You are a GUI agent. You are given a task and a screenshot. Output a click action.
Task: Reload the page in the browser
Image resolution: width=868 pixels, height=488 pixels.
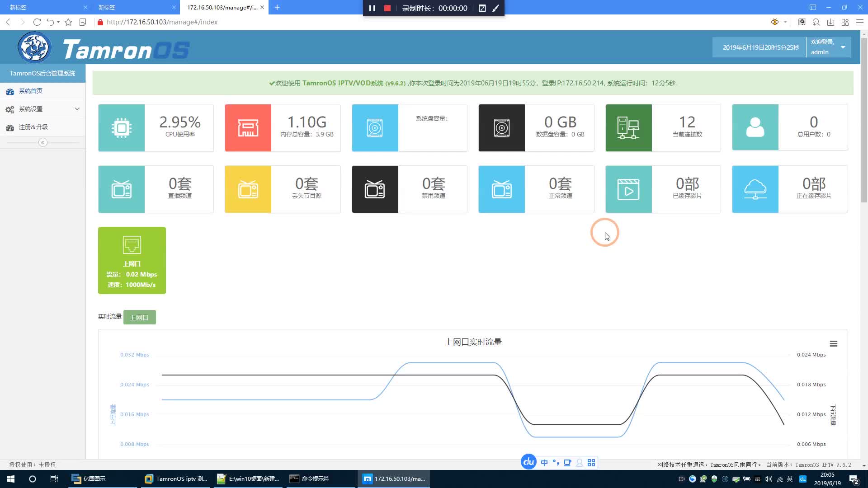click(x=37, y=22)
